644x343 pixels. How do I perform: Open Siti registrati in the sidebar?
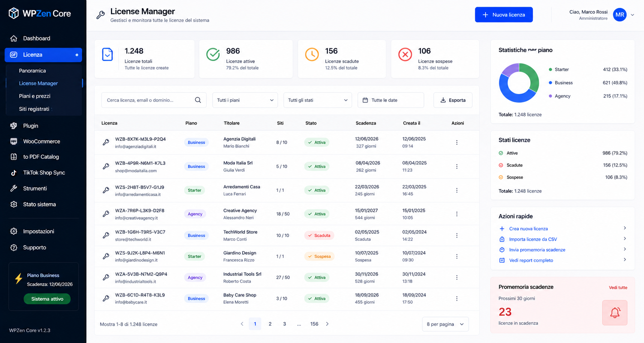pyautogui.click(x=34, y=109)
